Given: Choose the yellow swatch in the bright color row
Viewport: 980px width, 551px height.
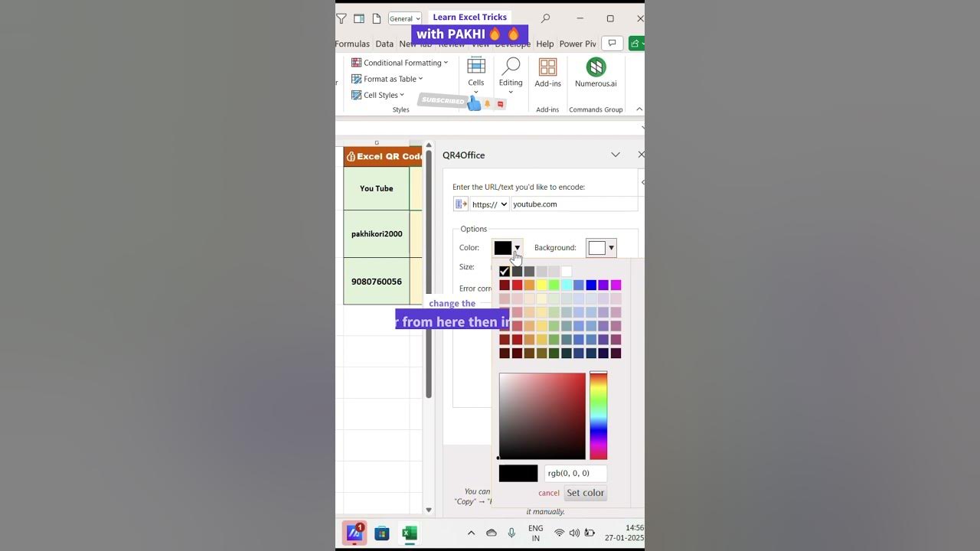Looking at the screenshot, I should pos(542,285).
